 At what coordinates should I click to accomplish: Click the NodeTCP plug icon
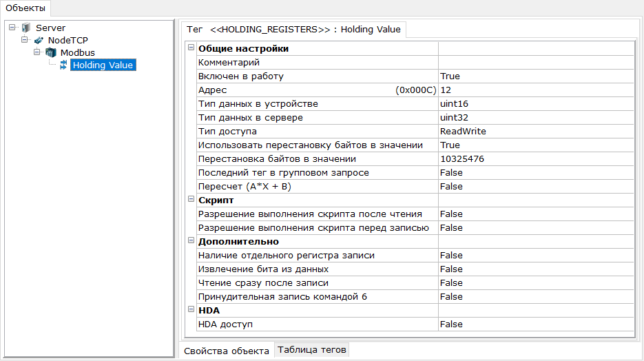coord(39,40)
